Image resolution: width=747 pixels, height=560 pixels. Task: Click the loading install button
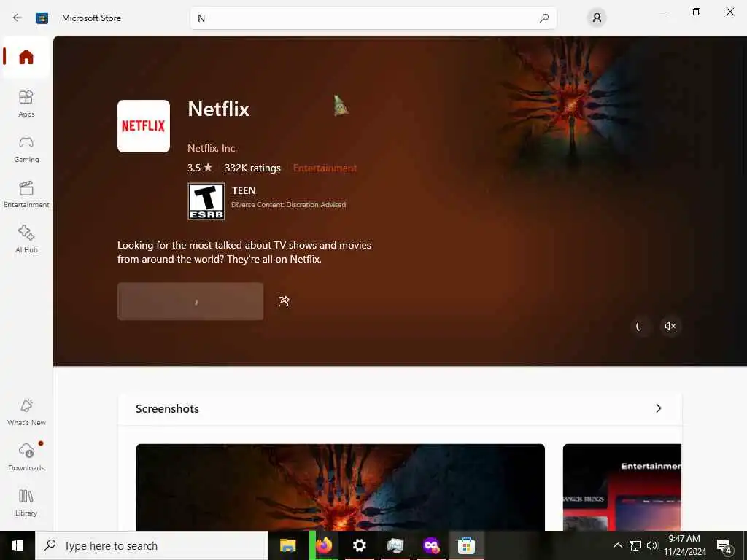(190, 301)
